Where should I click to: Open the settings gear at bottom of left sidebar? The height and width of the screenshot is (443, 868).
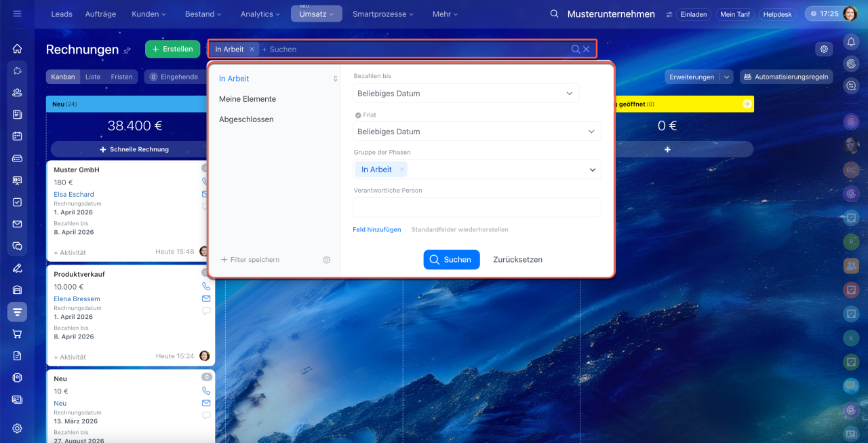coord(17,429)
